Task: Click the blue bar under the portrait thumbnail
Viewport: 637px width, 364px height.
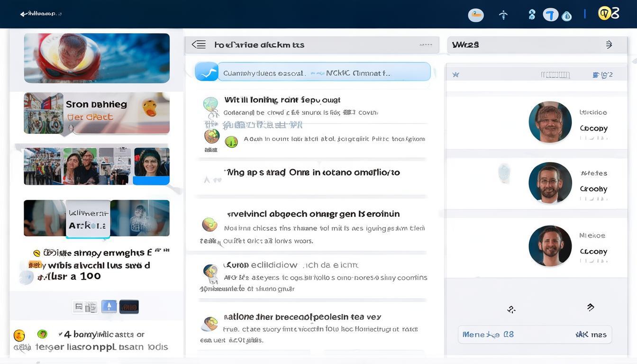Action: (x=151, y=181)
